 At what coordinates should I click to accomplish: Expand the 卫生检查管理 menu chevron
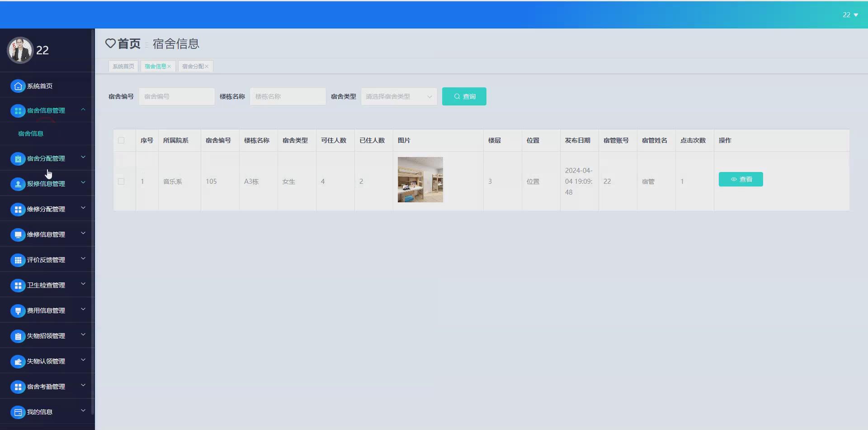pos(83,284)
